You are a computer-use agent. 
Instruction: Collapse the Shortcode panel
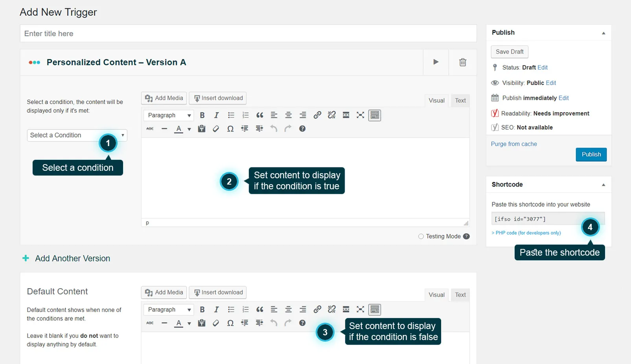click(x=603, y=184)
